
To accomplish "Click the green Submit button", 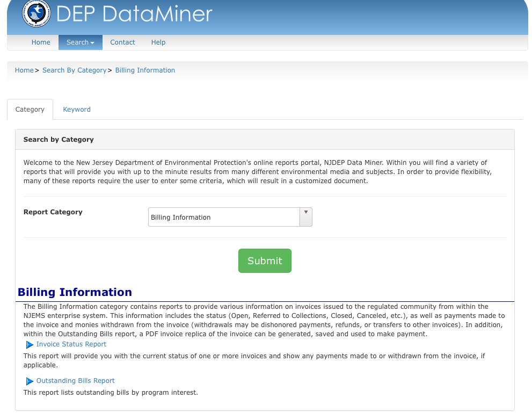I will (x=265, y=261).
